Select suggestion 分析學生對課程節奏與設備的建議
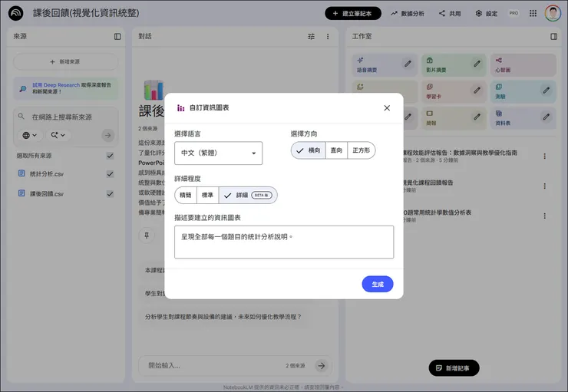This screenshot has height=392, width=568. click(223, 317)
